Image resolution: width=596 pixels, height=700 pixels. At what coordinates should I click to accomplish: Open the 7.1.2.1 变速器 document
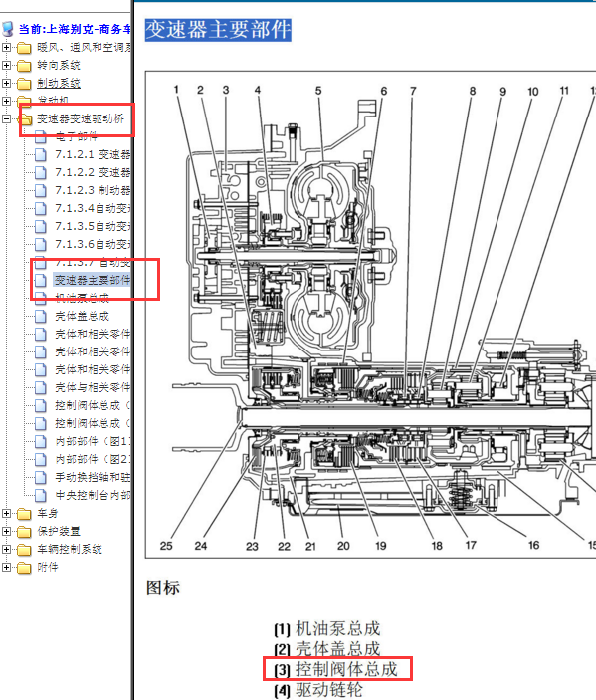[x=93, y=155]
